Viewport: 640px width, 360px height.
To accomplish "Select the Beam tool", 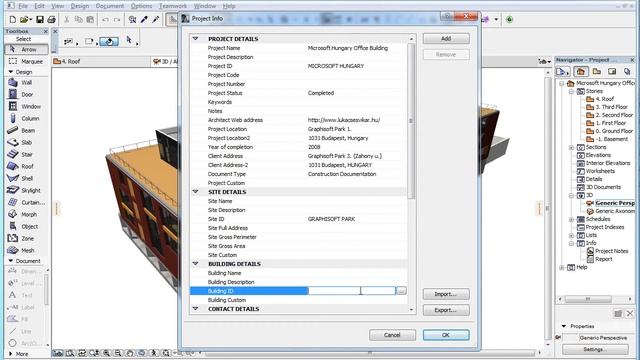I will [x=26, y=131].
